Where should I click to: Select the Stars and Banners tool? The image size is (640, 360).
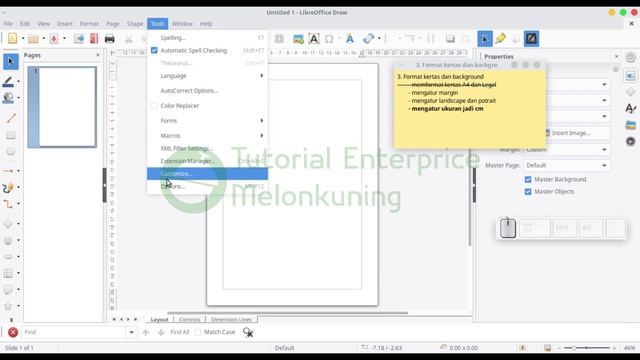tap(8, 306)
